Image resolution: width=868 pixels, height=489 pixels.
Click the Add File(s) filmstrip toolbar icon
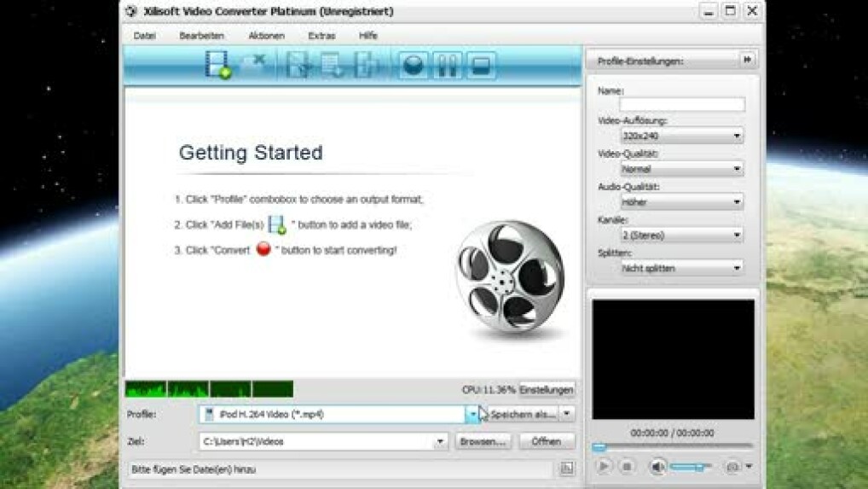point(218,66)
